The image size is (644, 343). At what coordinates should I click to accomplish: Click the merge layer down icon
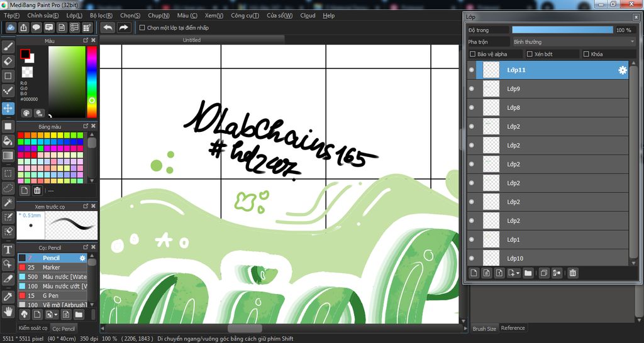557,273
